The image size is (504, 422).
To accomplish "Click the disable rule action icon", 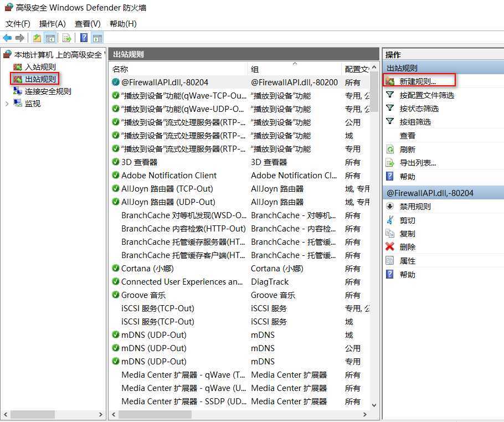I will coord(390,207).
